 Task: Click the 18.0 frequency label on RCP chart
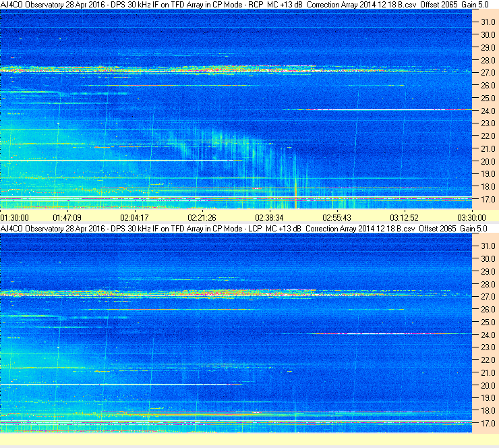pyautogui.click(x=488, y=187)
